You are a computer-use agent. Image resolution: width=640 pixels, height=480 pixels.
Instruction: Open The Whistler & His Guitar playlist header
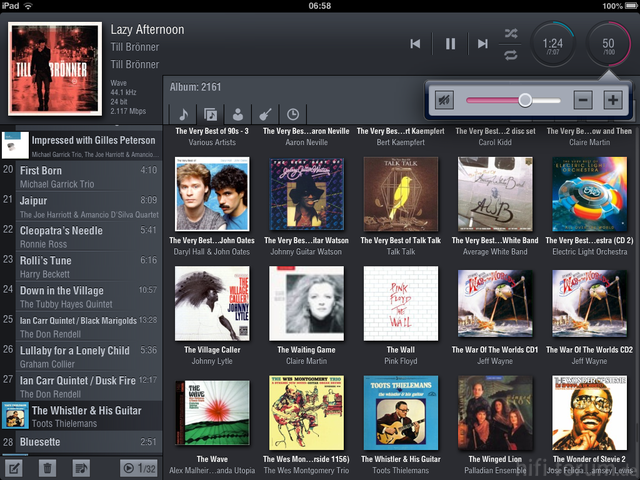click(x=81, y=416)
